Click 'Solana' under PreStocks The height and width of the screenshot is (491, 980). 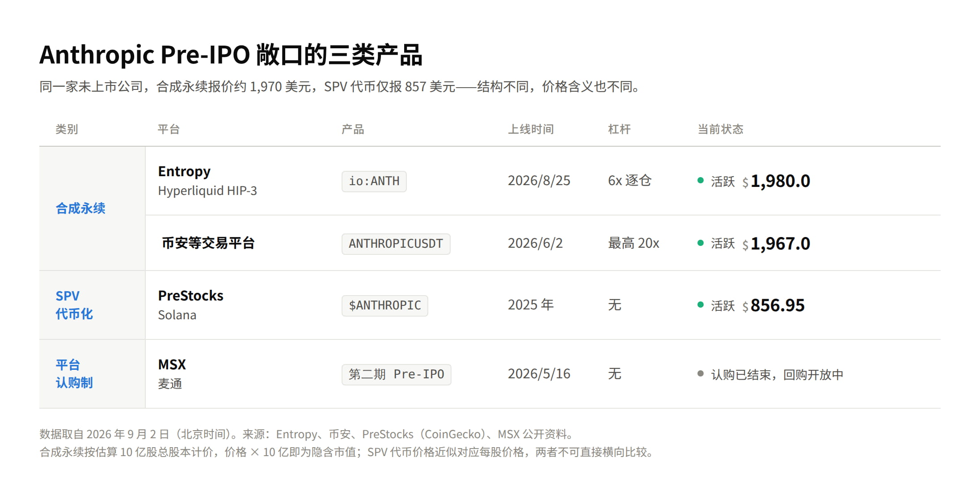(177, 315)
